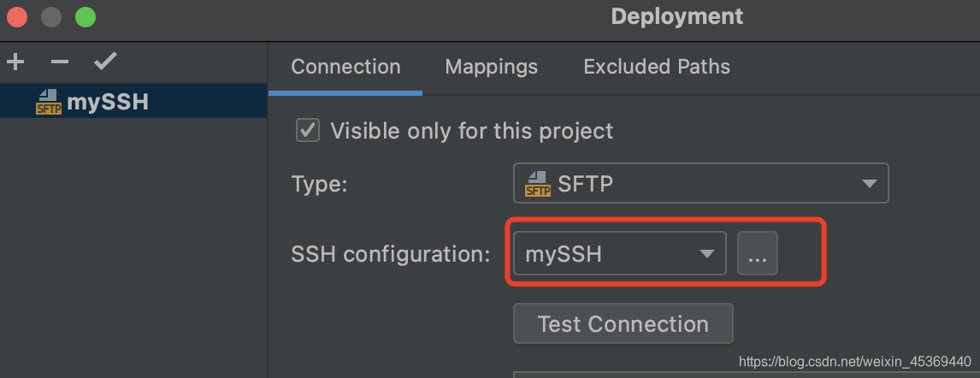
Task: Open SSH configurations via the ellipsis button
Action: (x=758, y=254)
